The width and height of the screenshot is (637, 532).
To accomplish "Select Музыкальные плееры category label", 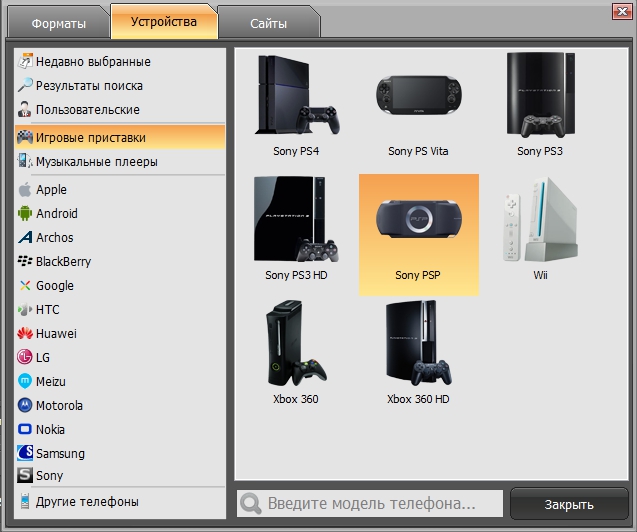I will pos(97,162).
